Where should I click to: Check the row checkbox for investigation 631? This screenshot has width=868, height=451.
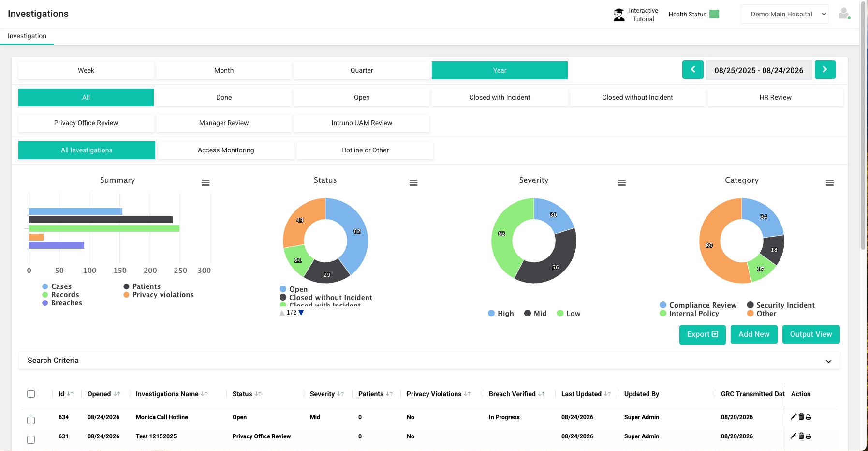(31, 440)
